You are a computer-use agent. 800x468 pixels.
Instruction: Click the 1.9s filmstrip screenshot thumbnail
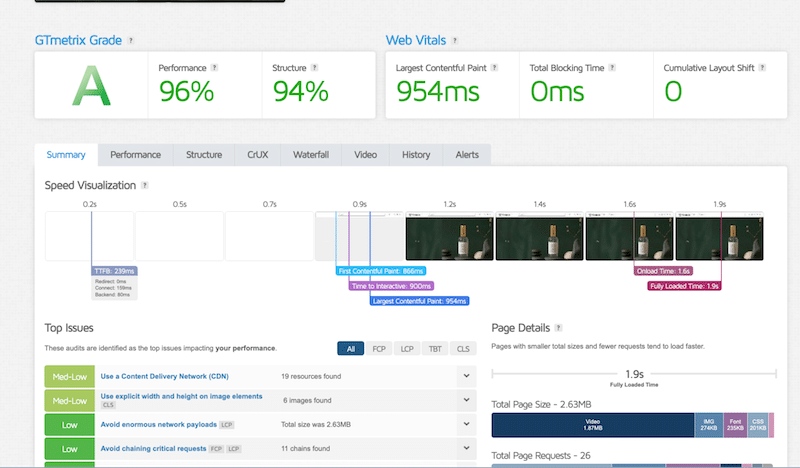[712, 239]
